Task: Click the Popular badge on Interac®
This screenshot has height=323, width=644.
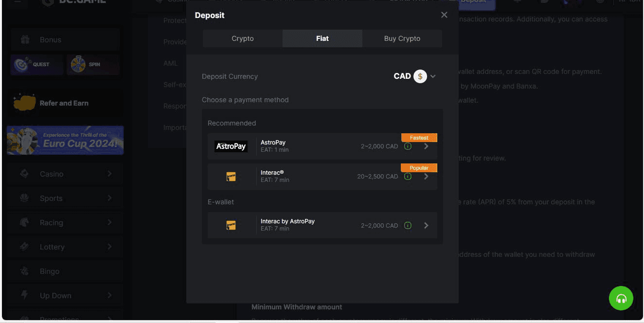Action: tap(419, 168)
